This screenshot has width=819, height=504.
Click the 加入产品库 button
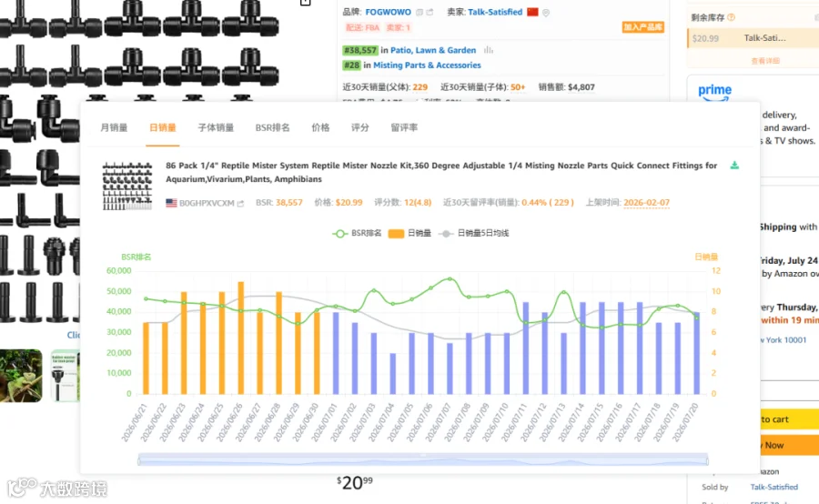click(643, 27)
